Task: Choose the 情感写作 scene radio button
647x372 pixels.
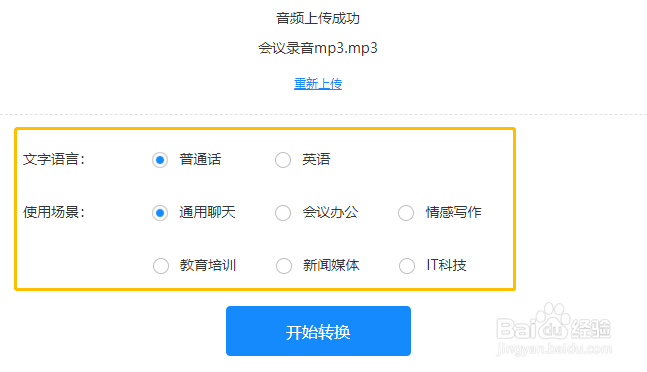Action: [x=406, y=213]
